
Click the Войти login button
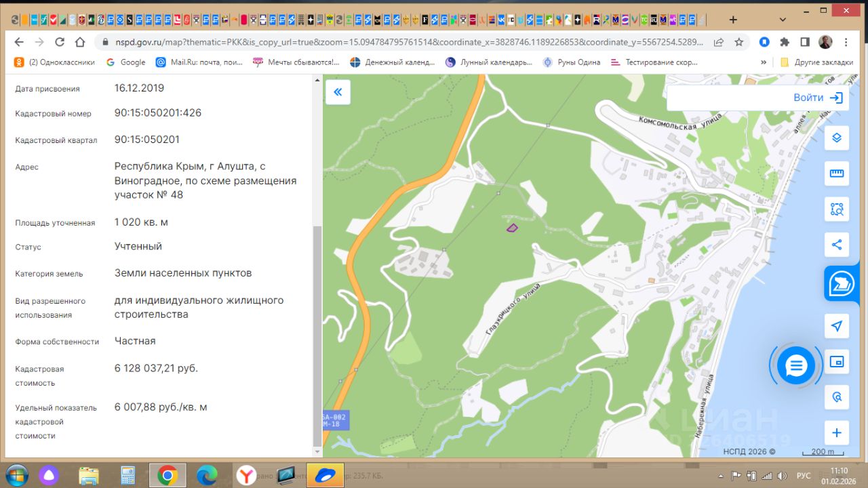pyautogui.click(x=818, y=98)
